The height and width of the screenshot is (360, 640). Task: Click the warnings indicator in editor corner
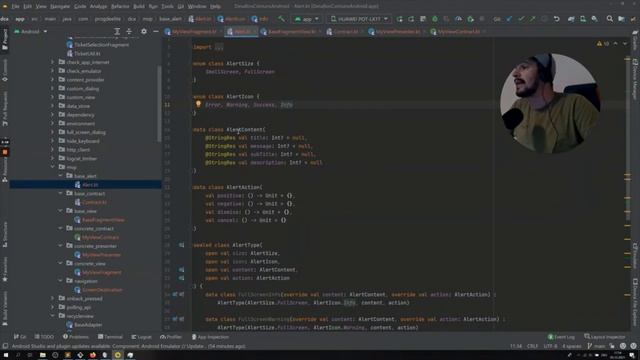(x=602, y=44)
